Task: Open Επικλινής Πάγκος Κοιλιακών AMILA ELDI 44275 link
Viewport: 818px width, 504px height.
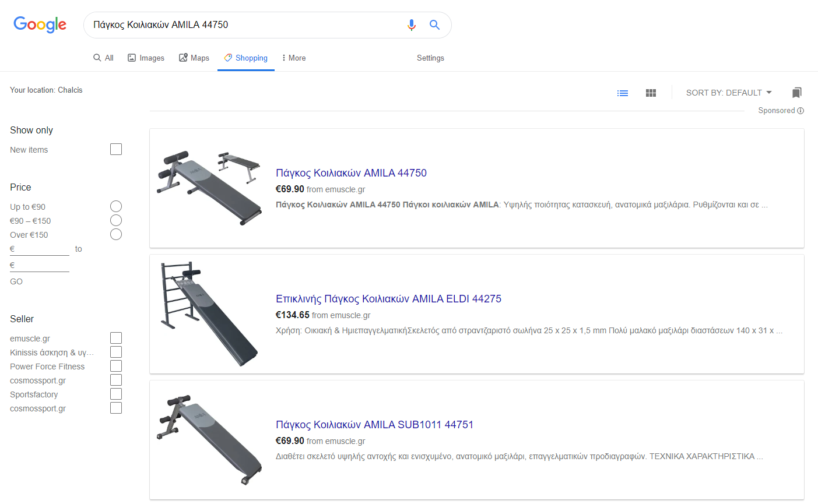Action: click(x=388, y=299)
